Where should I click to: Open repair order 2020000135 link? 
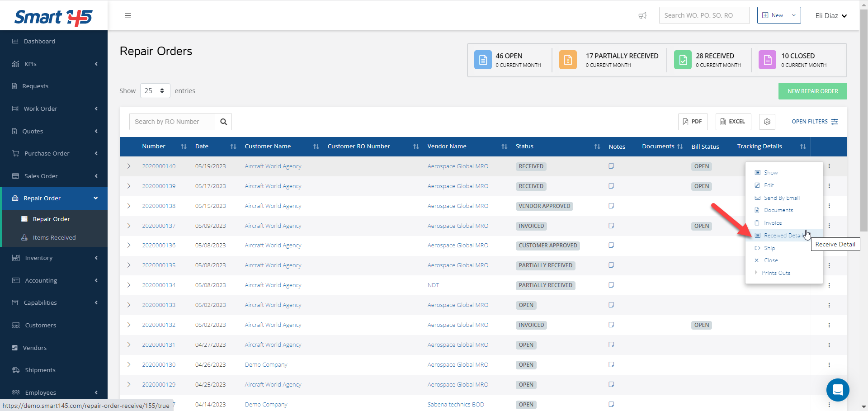pyautogui.click(x=159, y=265)
